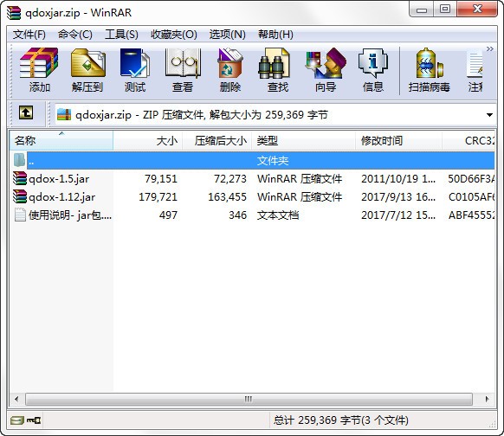Click the password key status icon
Image resolution: width=504 pixels, height=436 pixels.
pyautogui.click(x=34, y=420)
